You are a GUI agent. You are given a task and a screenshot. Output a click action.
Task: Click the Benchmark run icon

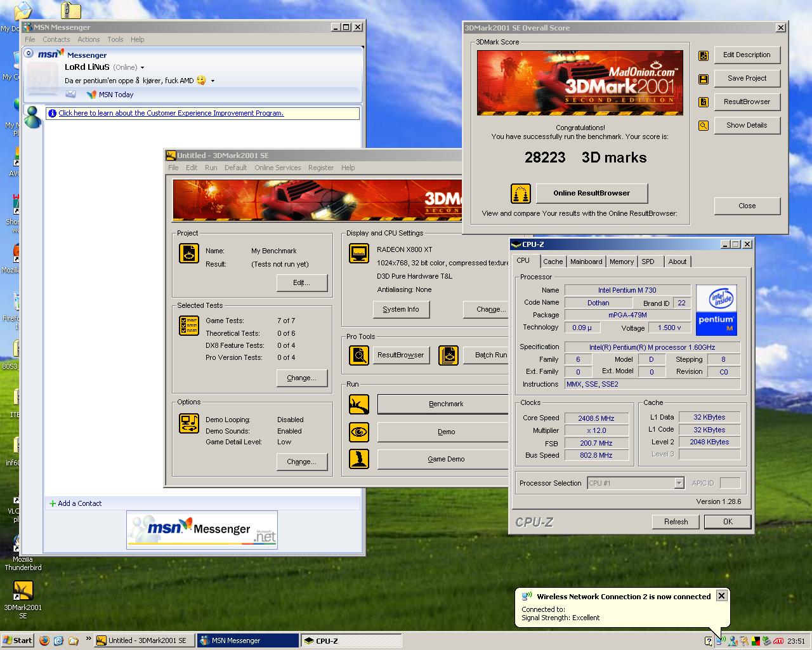359,404
